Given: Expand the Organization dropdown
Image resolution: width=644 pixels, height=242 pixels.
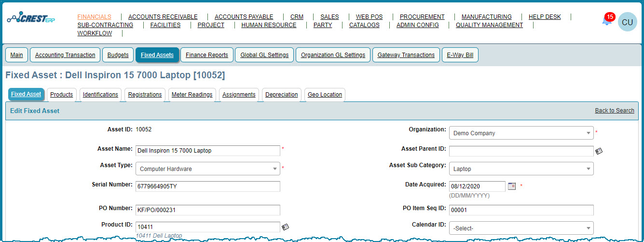Looking at the screenshot, I should pos(521,133).
